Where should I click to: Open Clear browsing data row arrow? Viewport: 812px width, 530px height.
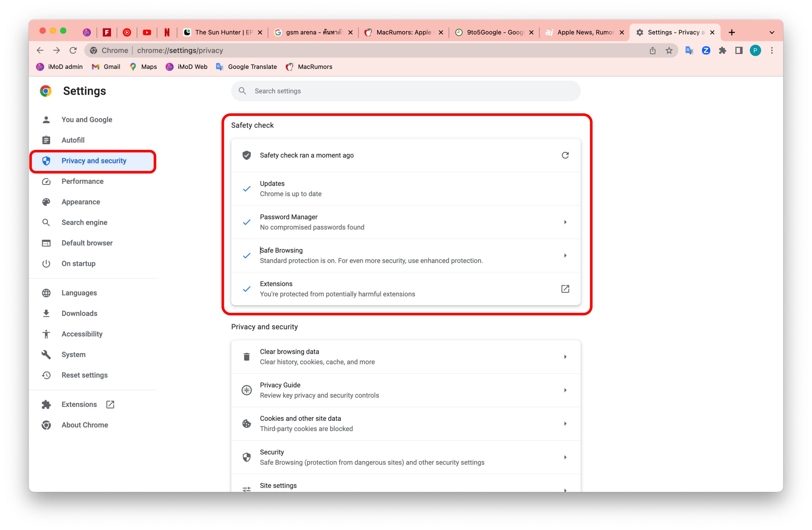pyautogui.click(x=565, y=357)
